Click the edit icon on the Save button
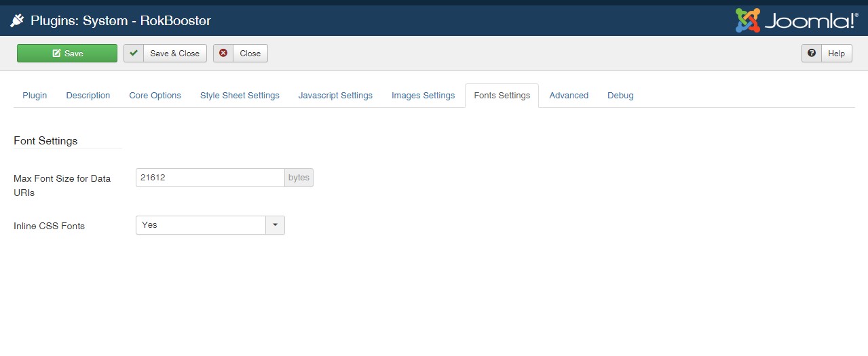The height and width of the screenshot is (356, 868). click(x=56, y=54)
